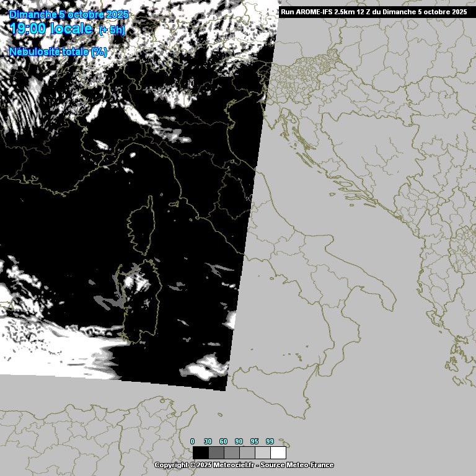Image resolution: width=476 pixels, height=476 pixels.
Task: Click the 90% gray legend swatch
Action: [x=247, y=452]
